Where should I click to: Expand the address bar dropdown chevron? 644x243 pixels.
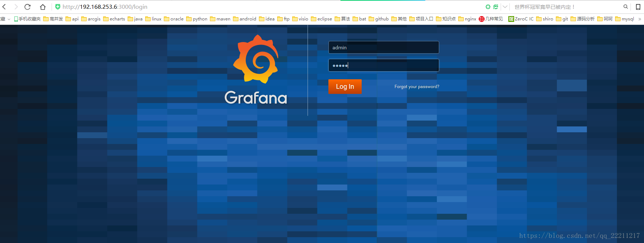click(505, 7)
